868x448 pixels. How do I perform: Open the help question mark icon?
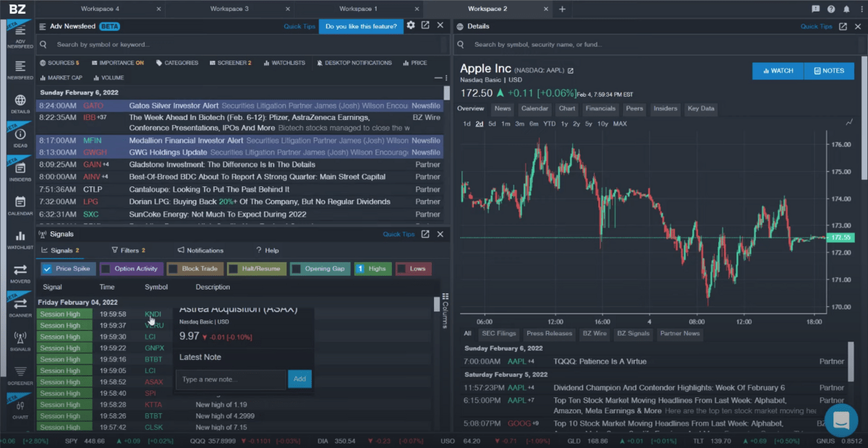[x=830, y=9]
